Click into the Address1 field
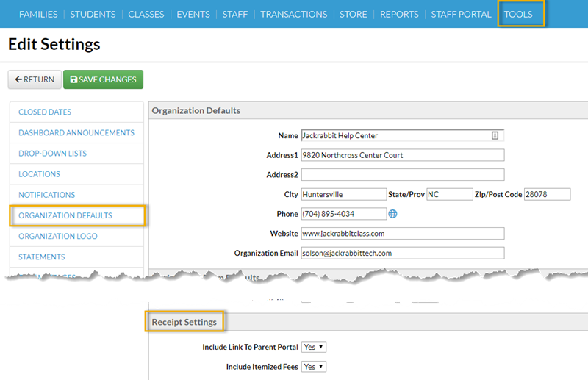This screenshot has width=588, height=380. coord(402,155)
